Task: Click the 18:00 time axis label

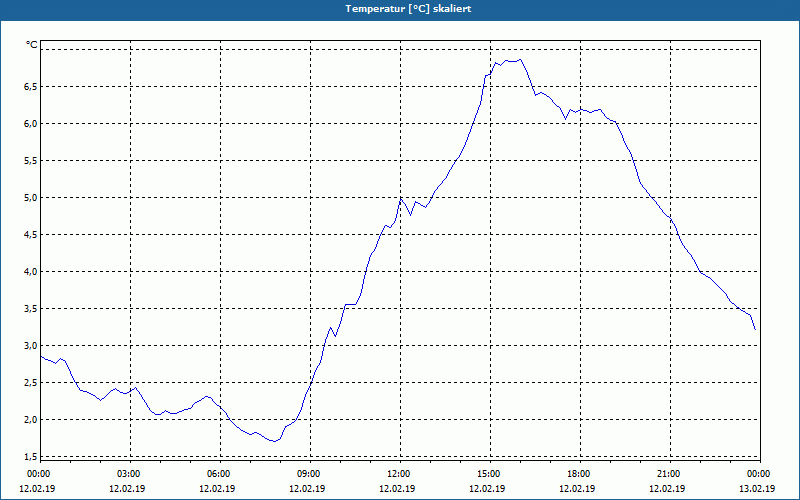Action: pos(578,474)
